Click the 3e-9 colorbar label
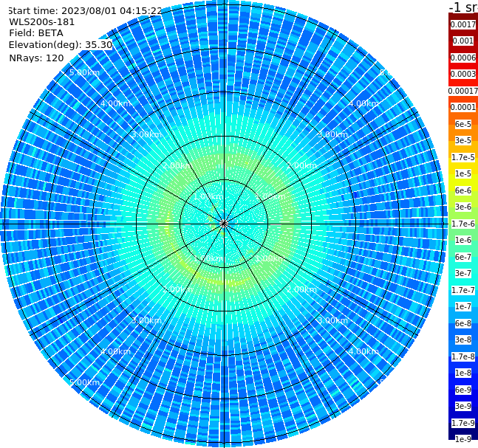 463,406
